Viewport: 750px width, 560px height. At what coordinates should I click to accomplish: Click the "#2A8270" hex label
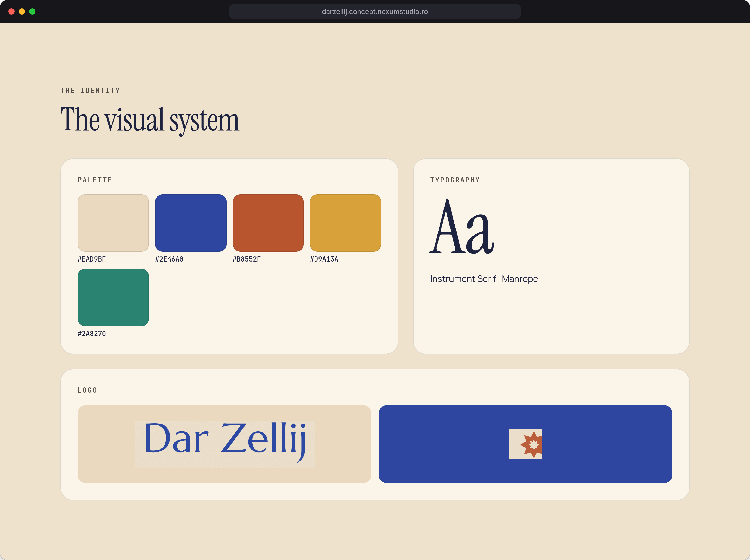(x=92, y=334)
